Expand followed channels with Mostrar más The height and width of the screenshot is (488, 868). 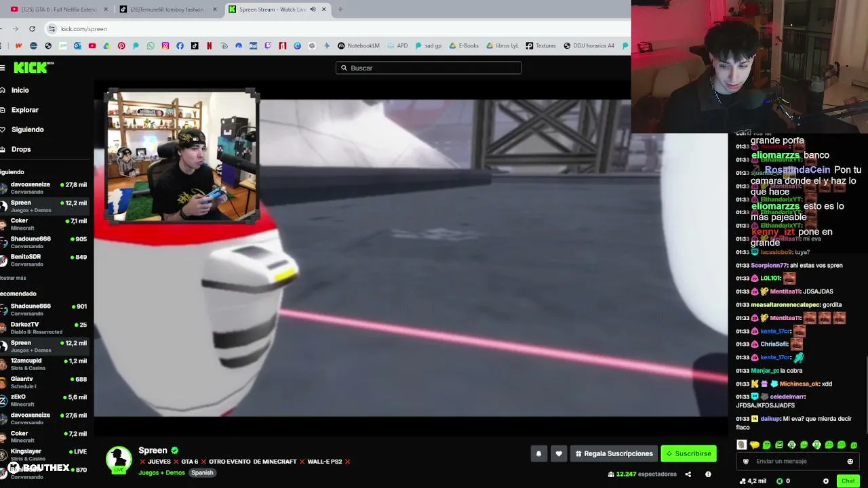click(x=13, y=278)
